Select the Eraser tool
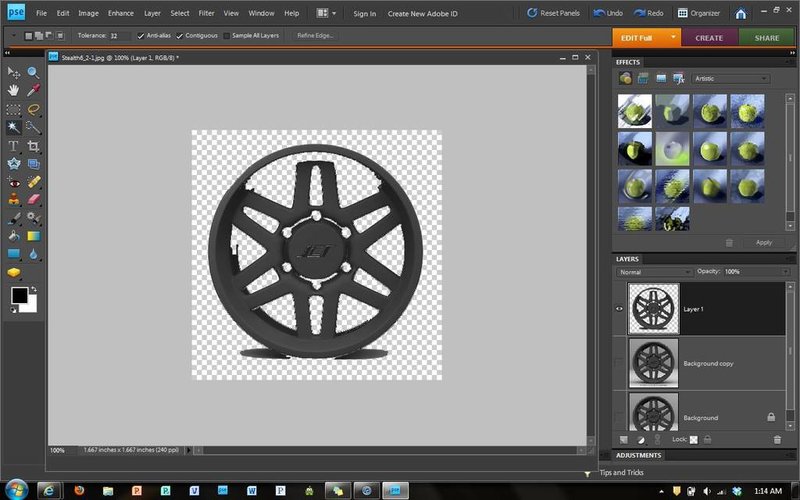This screenshot has height=500, width=800. 33,199
